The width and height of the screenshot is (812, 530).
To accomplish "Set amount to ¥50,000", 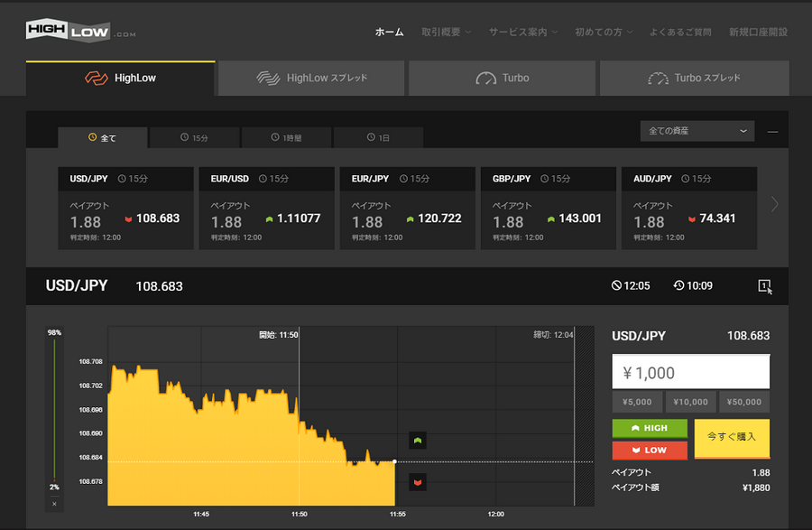I will pyautogui.click(x=744, y=402).
